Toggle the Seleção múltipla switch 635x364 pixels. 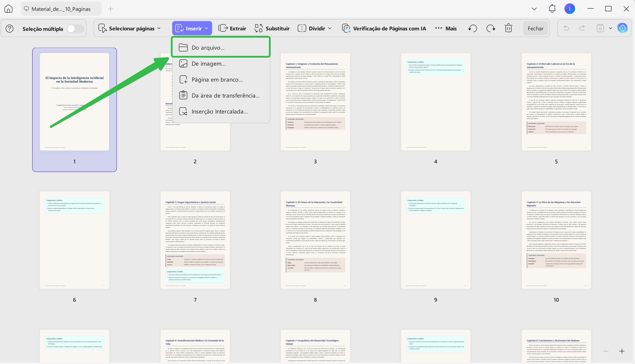tap(75, 29)
